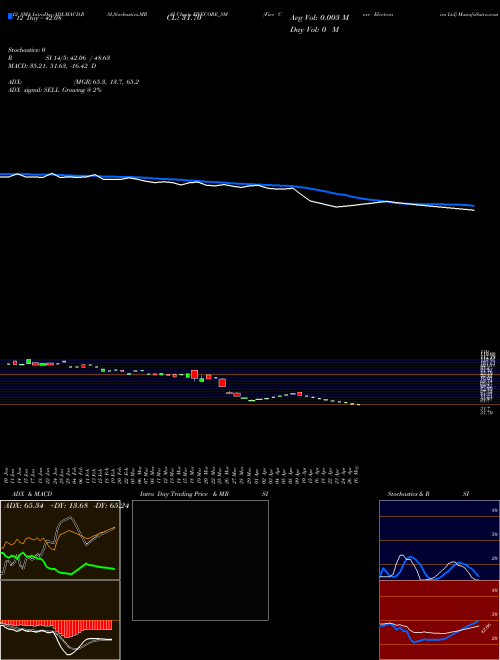Select the 'Avg Vol: 0.003 M' text
Screen dimensions: 500x660
(x=319, y=18)
